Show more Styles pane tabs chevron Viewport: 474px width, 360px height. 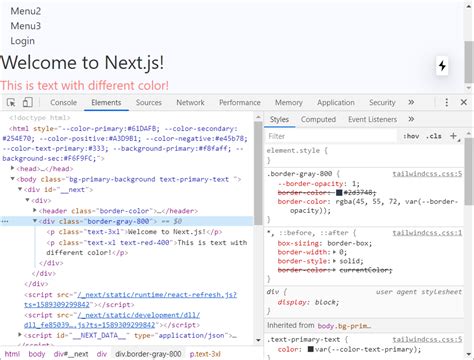click(411, 119)
